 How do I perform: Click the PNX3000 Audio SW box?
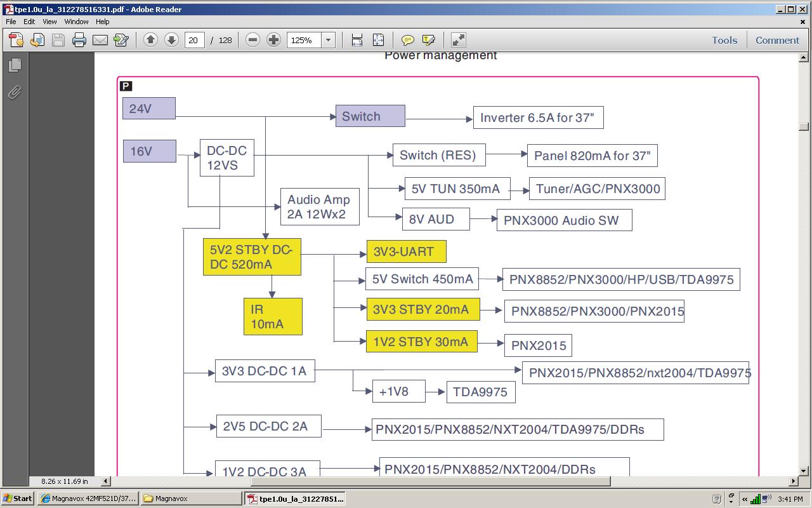(565, 220)
